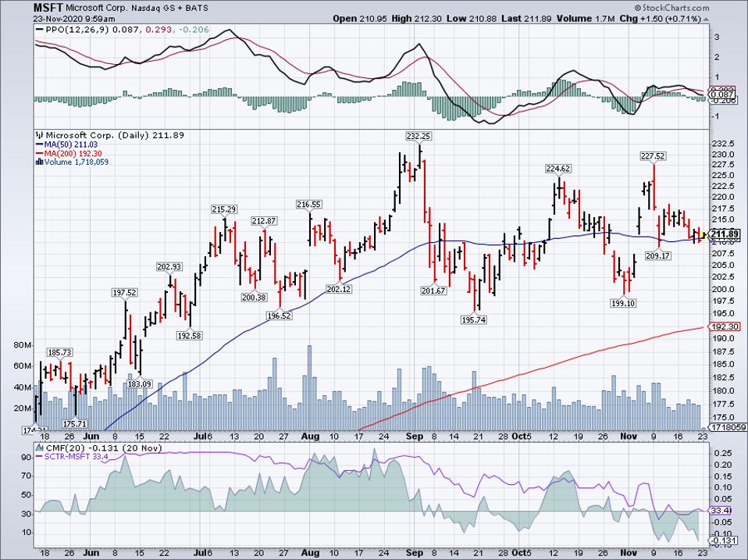
Task: Select the MA(50) 211.03 legend entry
Action: [x=67, y=144]
